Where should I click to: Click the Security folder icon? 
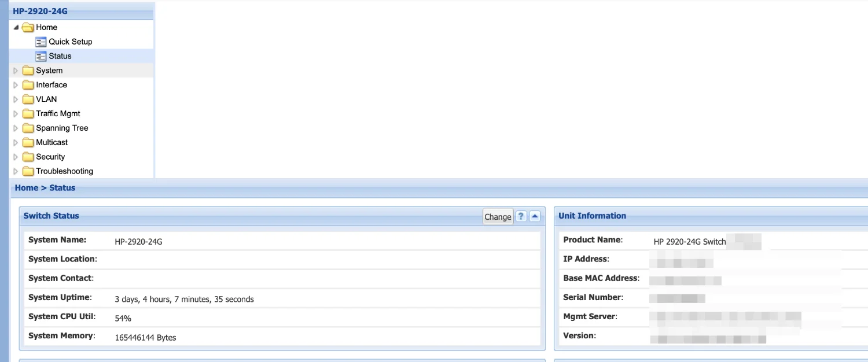(28, 157)
